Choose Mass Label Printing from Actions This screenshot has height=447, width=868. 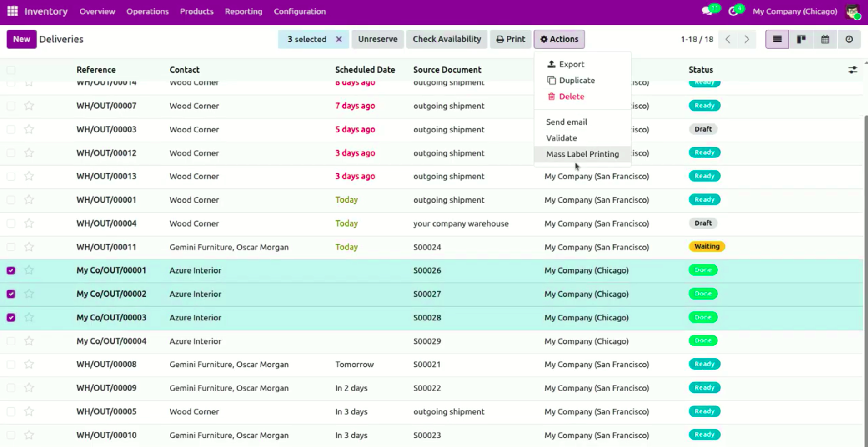pos(582,154)
